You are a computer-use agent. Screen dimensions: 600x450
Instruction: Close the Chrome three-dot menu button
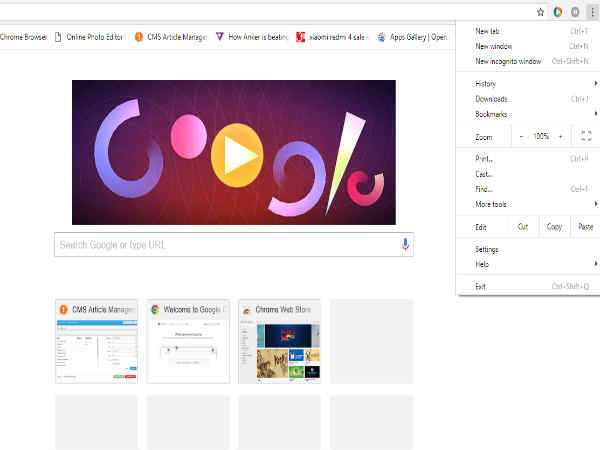592,12
